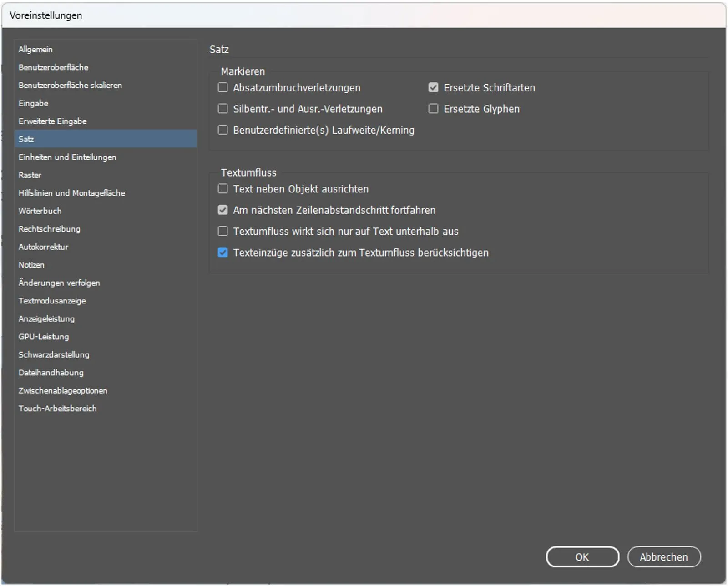Enable the Absatzumbruchverletzungen checkbox
This screenshot has height=586, width=728.
222,87
